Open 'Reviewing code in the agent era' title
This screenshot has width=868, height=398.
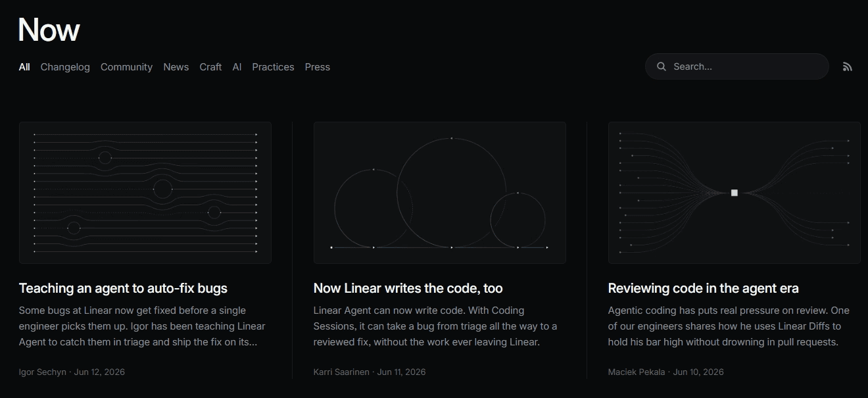(704, 288)
